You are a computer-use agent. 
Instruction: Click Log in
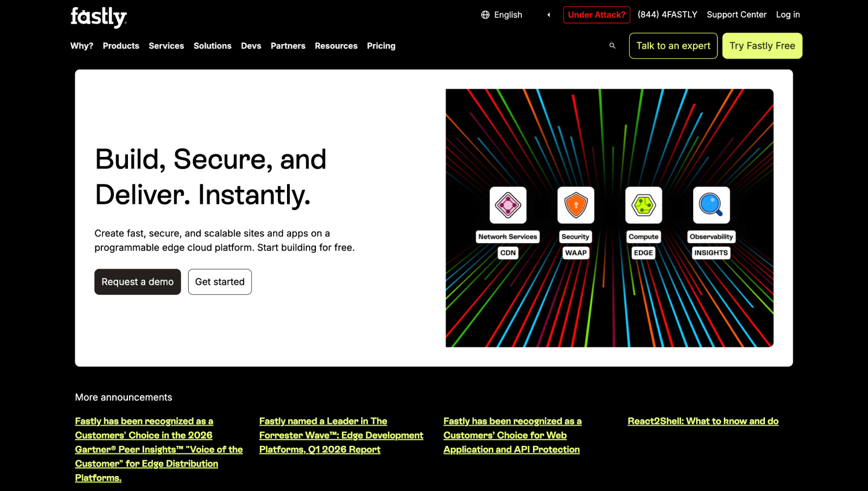point(788,14)
